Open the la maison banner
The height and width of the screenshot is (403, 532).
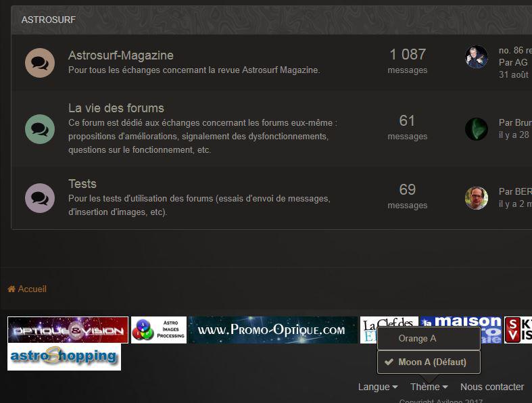click(x=461, y=322)
